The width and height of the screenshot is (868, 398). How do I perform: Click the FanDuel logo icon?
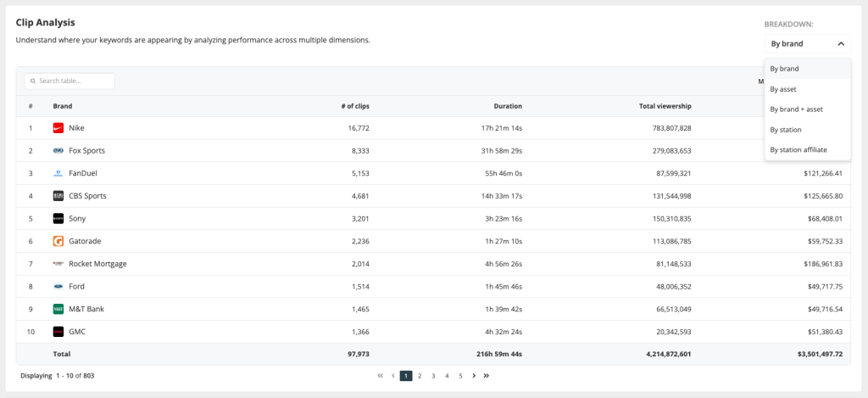coord(58,173)
